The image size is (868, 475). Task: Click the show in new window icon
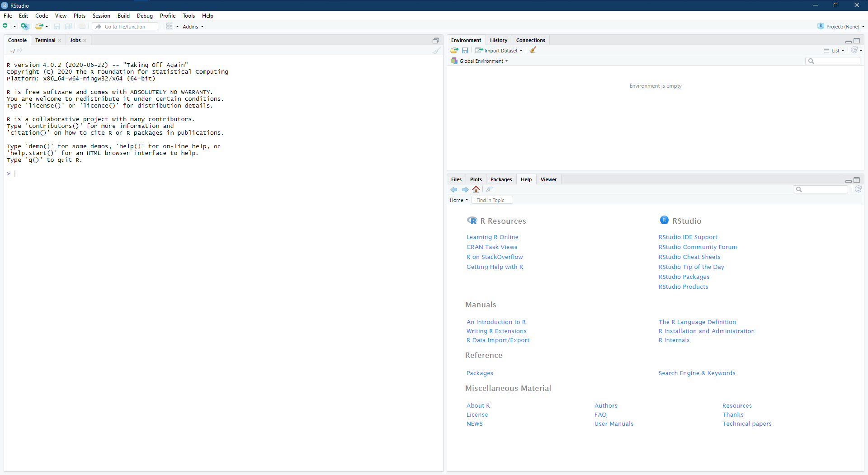(490, 189)
